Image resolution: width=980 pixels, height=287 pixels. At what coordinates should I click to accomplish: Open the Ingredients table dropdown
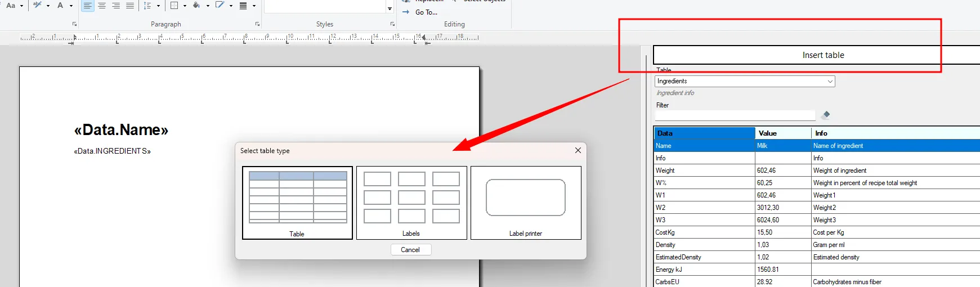click(x=745, y=81)
